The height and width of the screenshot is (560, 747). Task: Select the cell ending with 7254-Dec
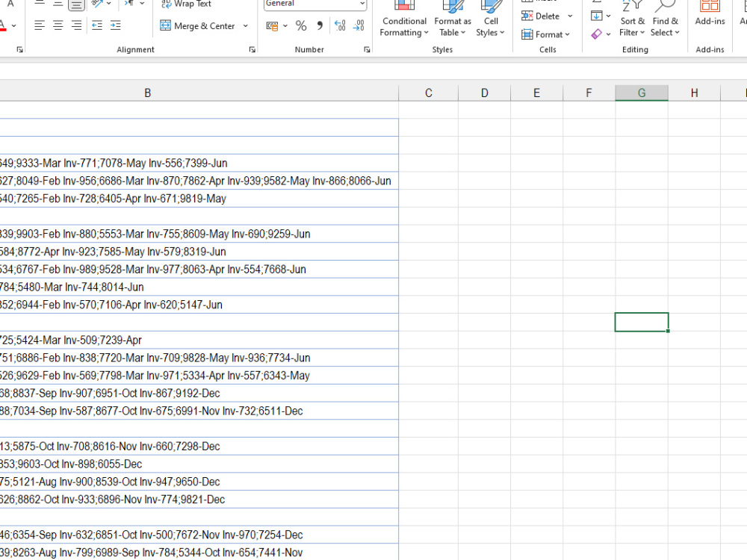click(x=199, y=535)
